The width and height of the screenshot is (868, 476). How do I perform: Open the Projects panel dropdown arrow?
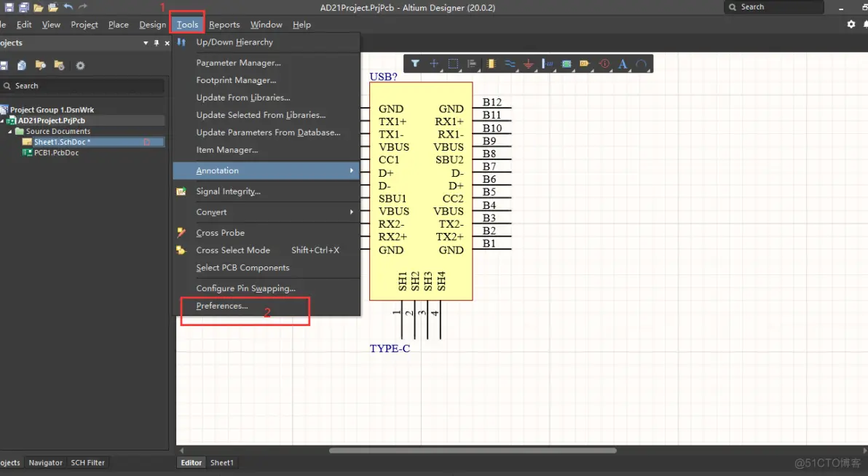[146, 43]
